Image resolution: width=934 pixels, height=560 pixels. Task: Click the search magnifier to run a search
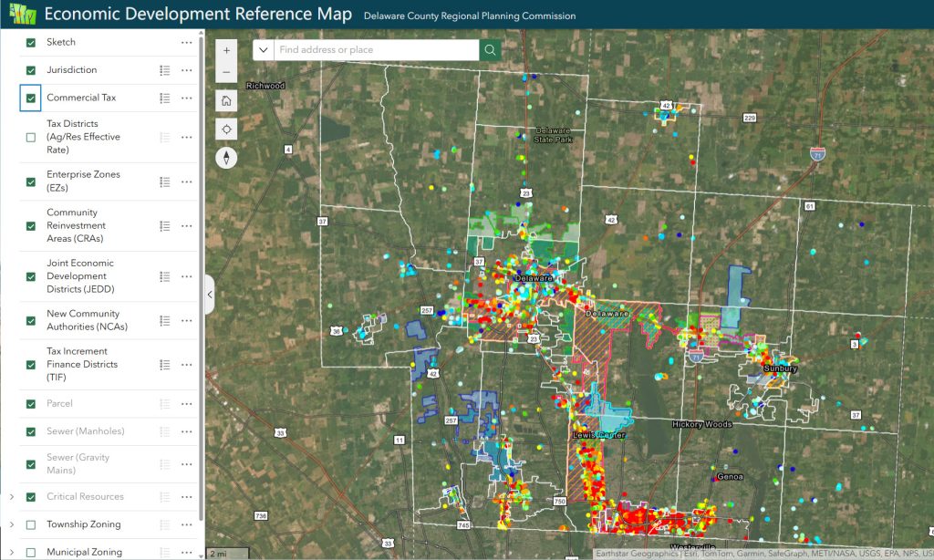pyautogui.click(x=490, y=49)
